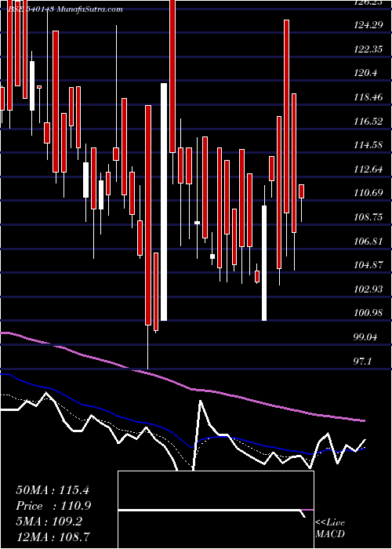Click the 114.58 price axis label
This screenshot has height=549, width=392.
(367, 145)
